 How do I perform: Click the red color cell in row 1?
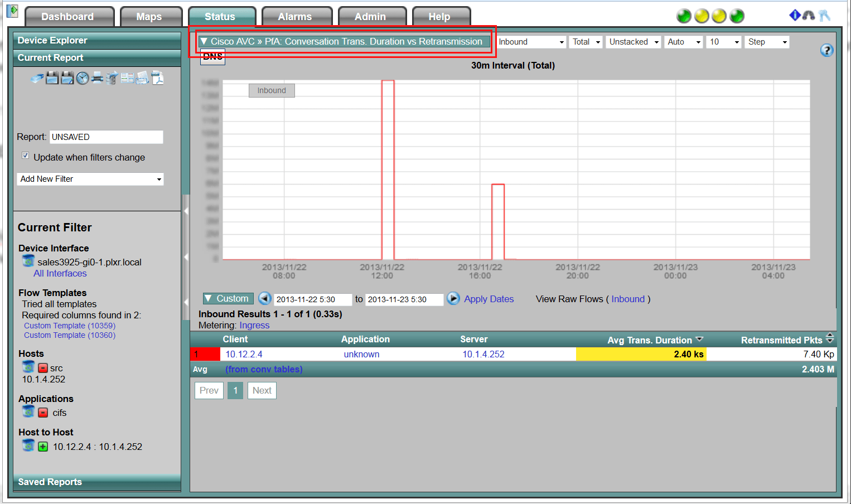[x=205, y=354]
